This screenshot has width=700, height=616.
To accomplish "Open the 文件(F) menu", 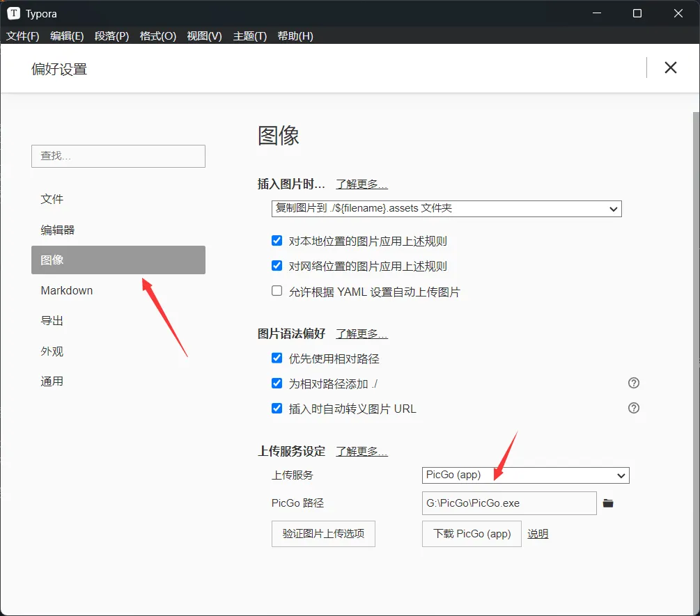I will [x=23, y=35].
